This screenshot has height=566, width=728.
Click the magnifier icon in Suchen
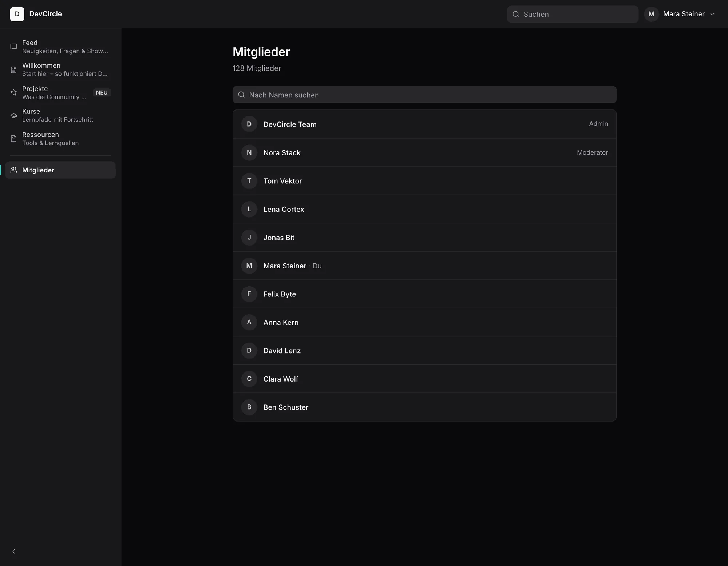pos(516,14)
